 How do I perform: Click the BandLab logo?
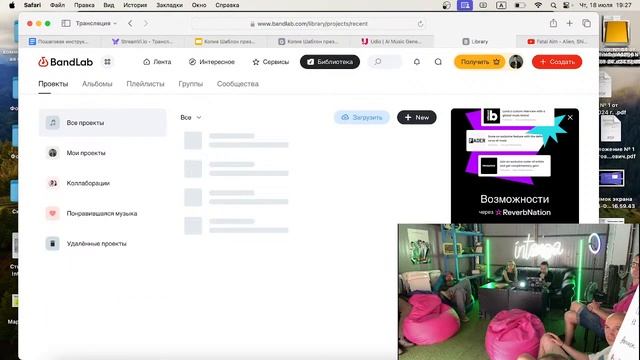[x=66, y=62]
